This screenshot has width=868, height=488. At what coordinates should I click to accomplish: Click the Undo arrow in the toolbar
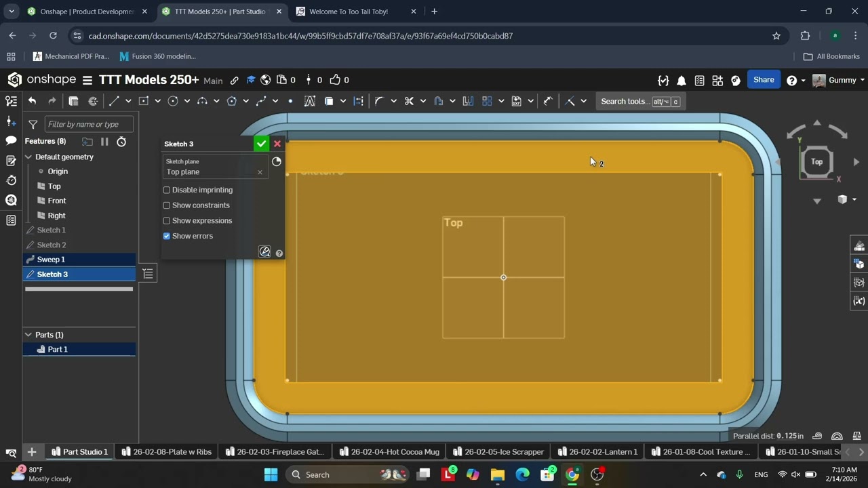(x=32, y=101)
